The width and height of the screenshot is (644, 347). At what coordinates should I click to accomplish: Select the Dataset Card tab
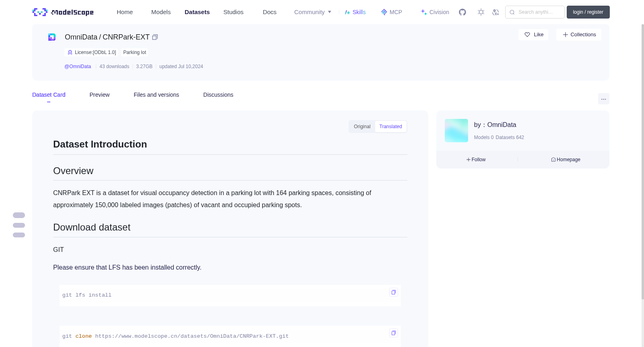tap(49, 95)
